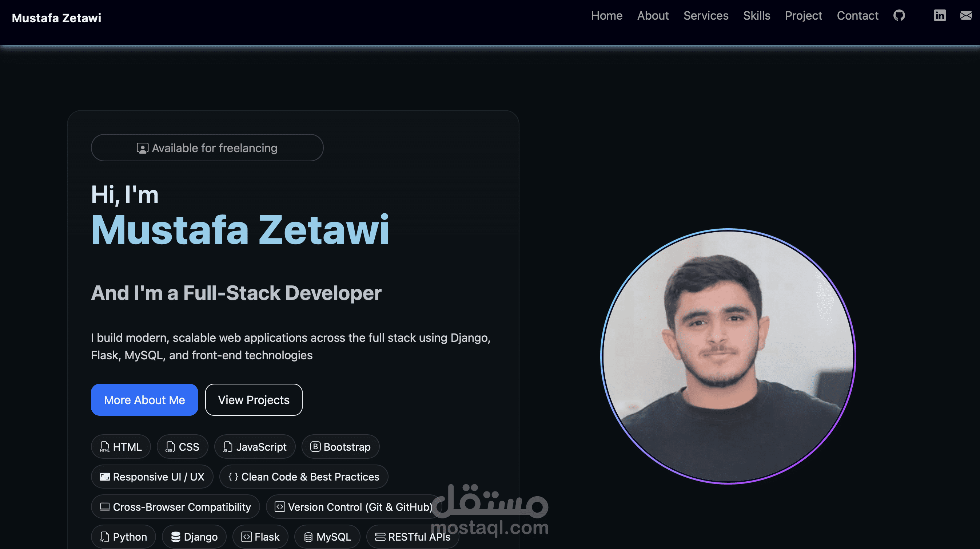Select Project in the navigation bar

point(803,16)
